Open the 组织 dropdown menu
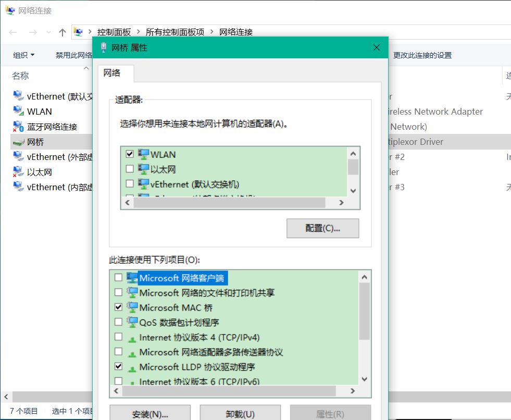The image size is (511, 420). [x=23, y=55]
